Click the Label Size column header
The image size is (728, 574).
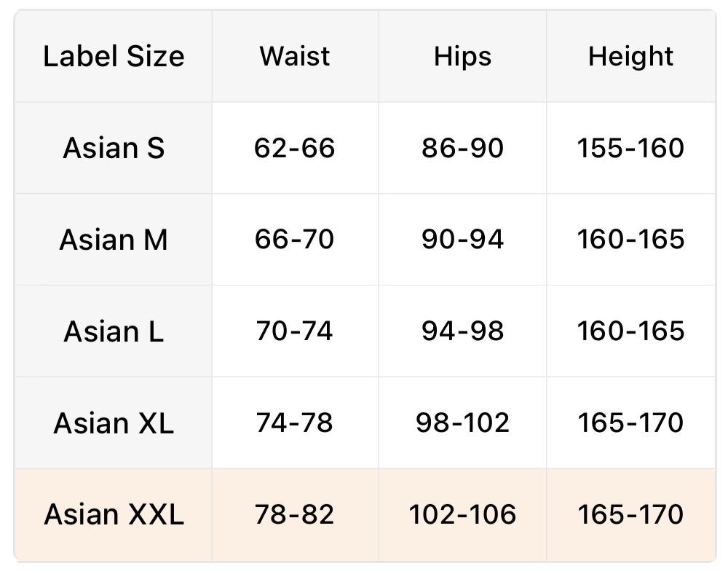pyautogui.click(x=114, y=57)
